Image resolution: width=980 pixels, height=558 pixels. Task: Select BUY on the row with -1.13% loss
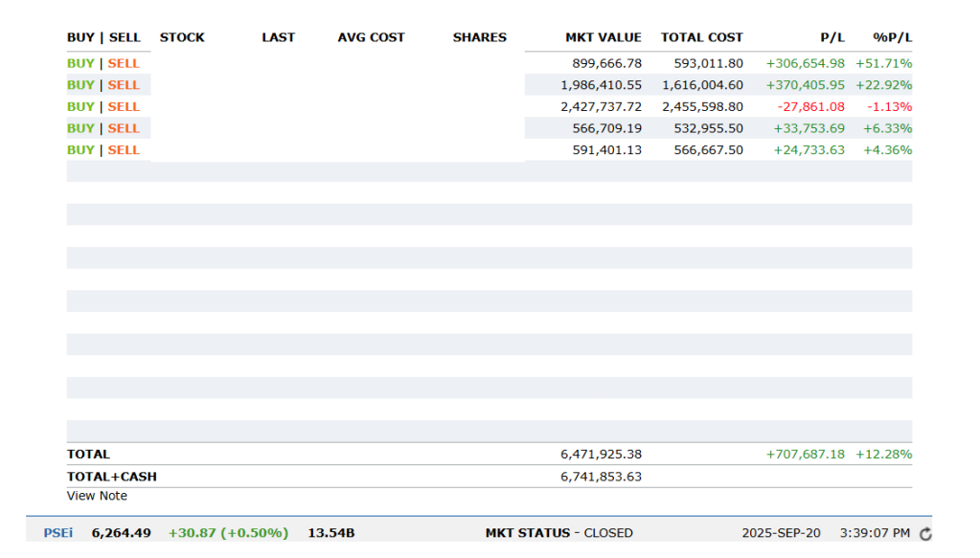[x=80, y=106]
